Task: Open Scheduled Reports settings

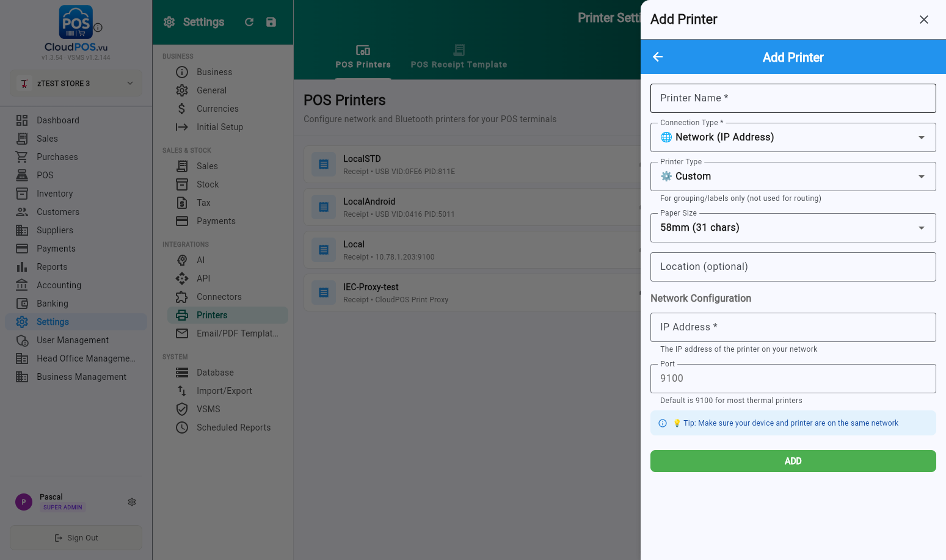Action: pyautogui.click(x=227, y=427)
